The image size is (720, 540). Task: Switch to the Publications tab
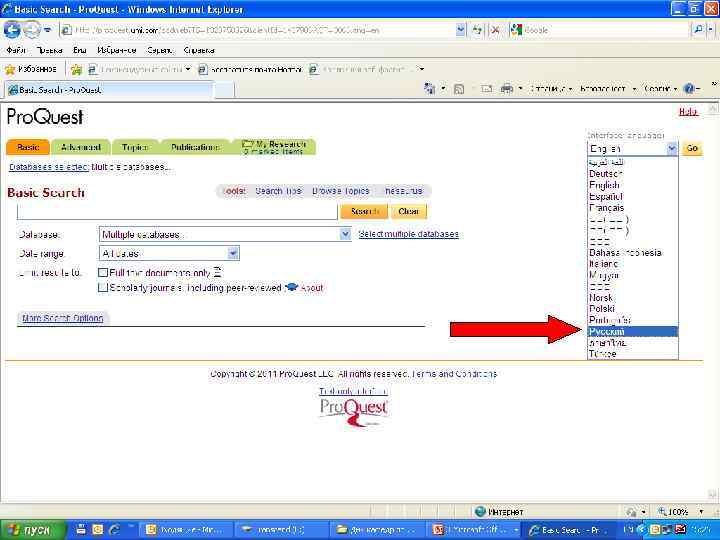pyautogui.click(x=195, y=147)
